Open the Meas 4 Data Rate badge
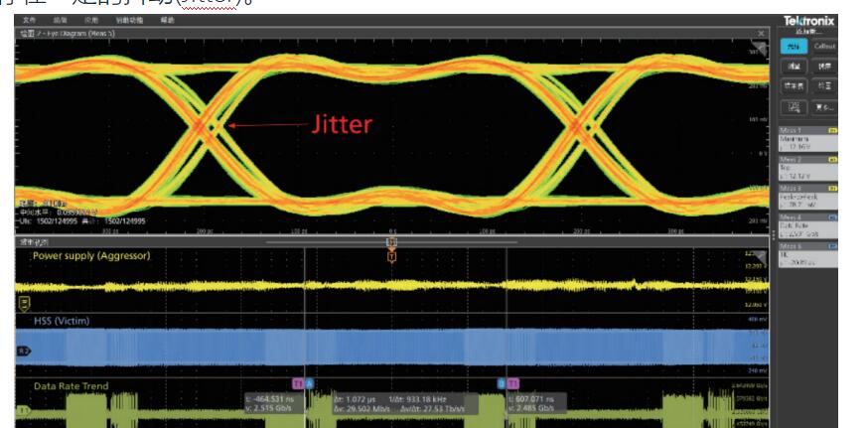868x428 pixels. [x=807, y=225]
